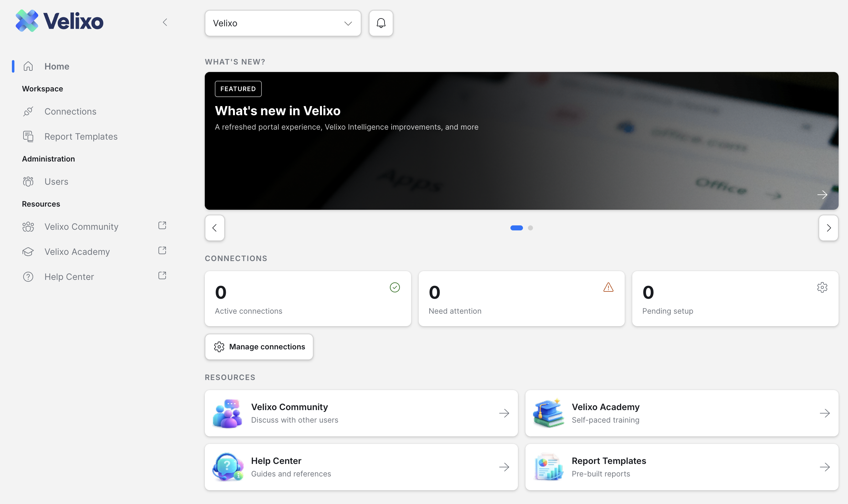This screenshot has width=848, height=504.
Task: Open Velixo Community resource card
Action: 361,413
